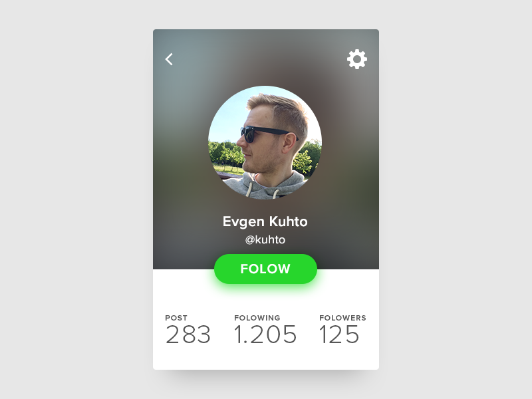The image size is (532, 399).
Task: Select the @kuhto username handle
Action: point(265,240)
